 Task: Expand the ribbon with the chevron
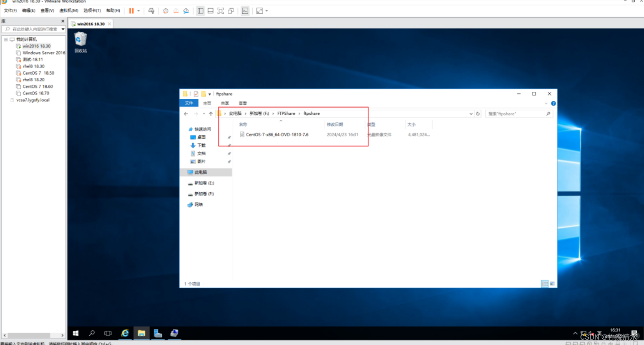[546, 103]
